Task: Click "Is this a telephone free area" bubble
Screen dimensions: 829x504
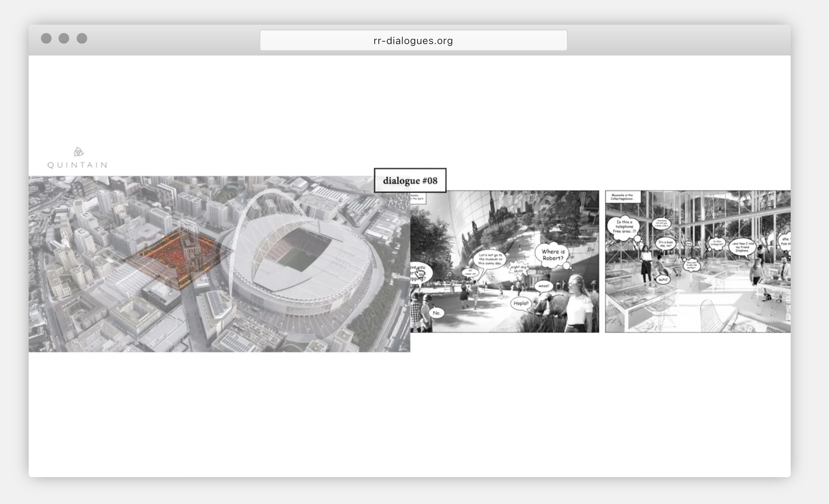Action: pyautogui.click(x=624, y=227)
